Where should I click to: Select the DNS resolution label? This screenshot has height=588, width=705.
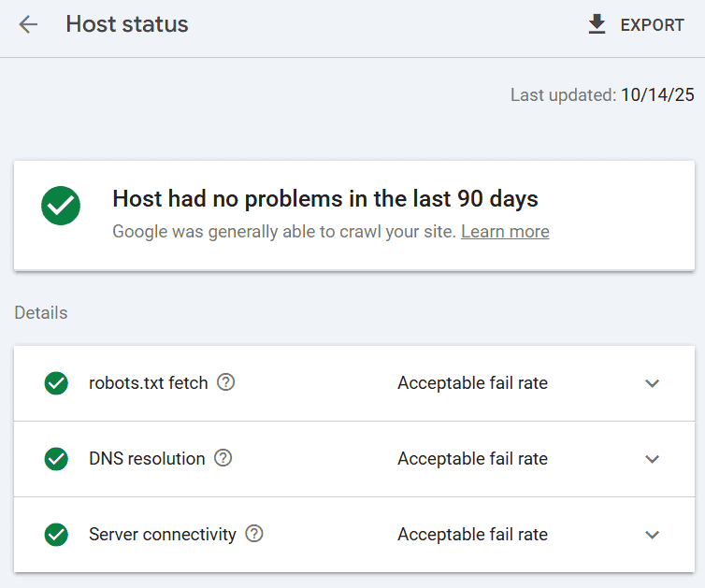coord(147,458)
